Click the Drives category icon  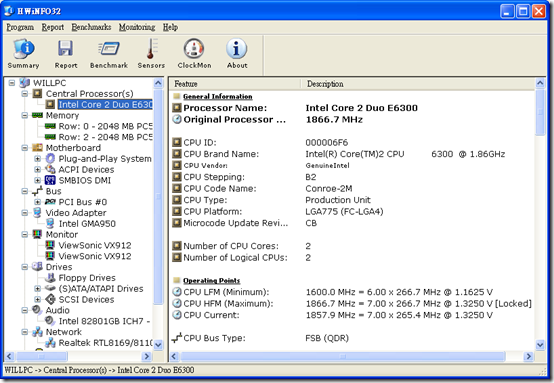point(37,266)
